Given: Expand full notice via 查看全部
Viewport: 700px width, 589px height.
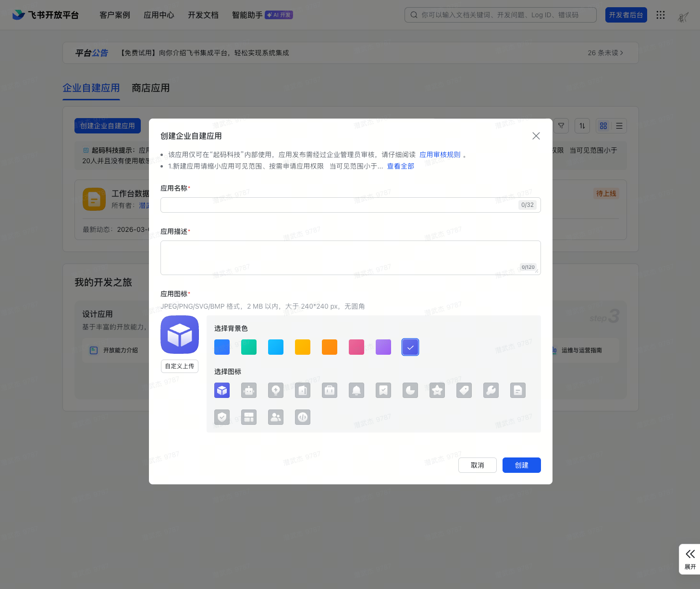Looking at the screenshot, I should 400,166.
